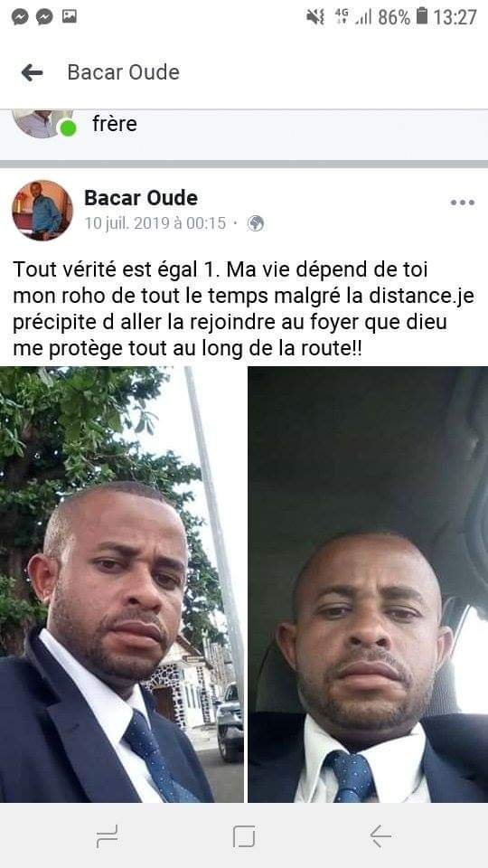488x868 pixels.
Task: Open the post timestamp 10 juil. 2019
Action: [x=155, y=223]
